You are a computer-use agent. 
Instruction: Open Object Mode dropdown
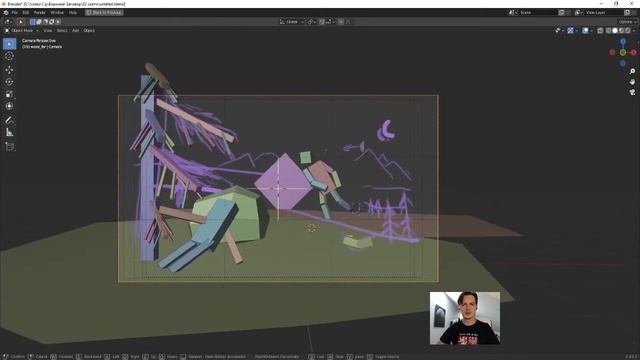(x=21, y=31)
